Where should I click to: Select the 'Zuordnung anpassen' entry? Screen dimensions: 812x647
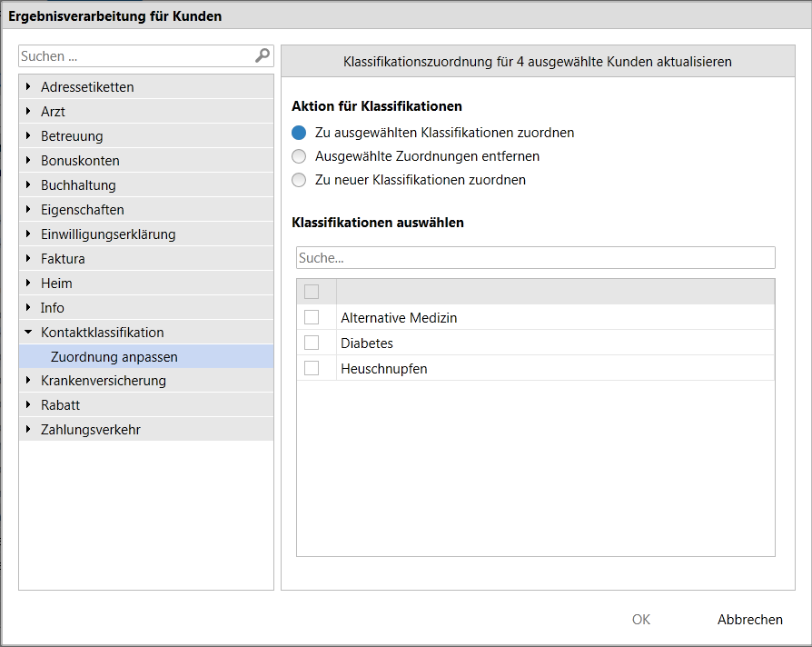click(114, 357)
